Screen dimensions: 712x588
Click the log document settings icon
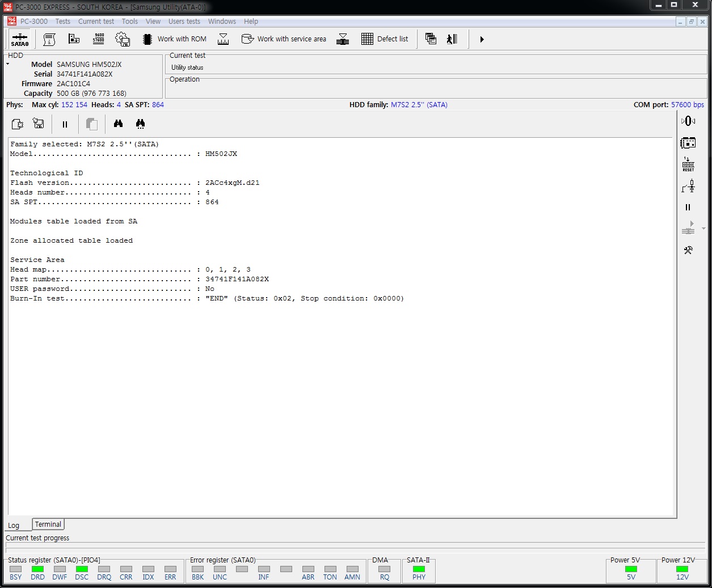(18, 124)
